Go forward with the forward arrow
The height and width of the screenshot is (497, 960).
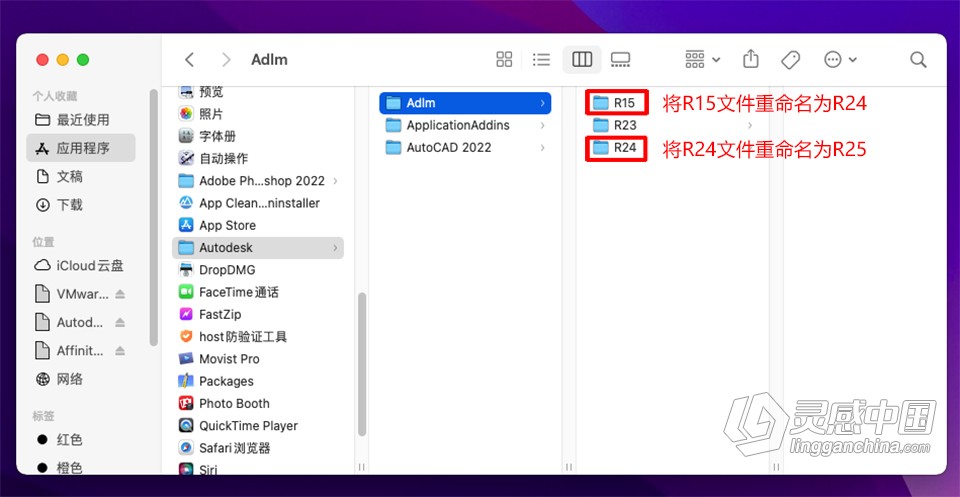[x=227, y=59]
